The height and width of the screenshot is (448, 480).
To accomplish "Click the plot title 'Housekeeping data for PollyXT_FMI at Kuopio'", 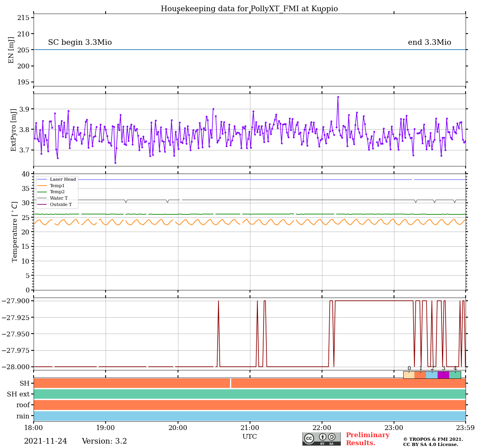I will pyautogui.click(x=249, y=9).
